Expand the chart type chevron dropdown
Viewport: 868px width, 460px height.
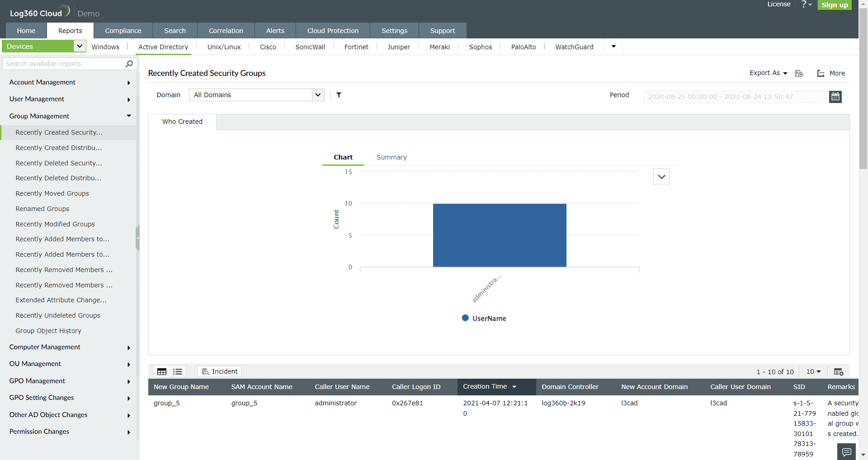coord(661,177)
